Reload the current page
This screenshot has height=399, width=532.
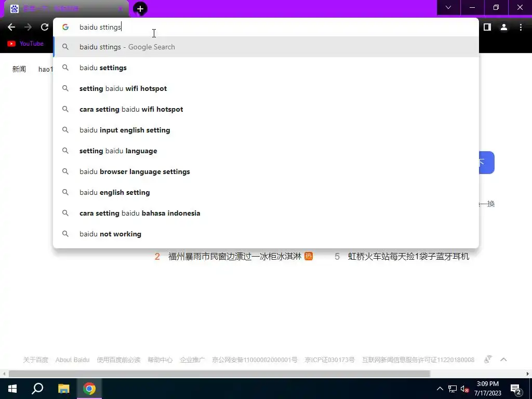coord(45,27)
